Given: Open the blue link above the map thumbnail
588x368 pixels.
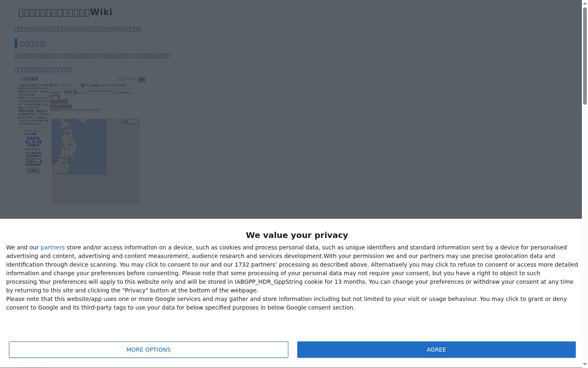Looking at the screenshot, I should point(43,70).
